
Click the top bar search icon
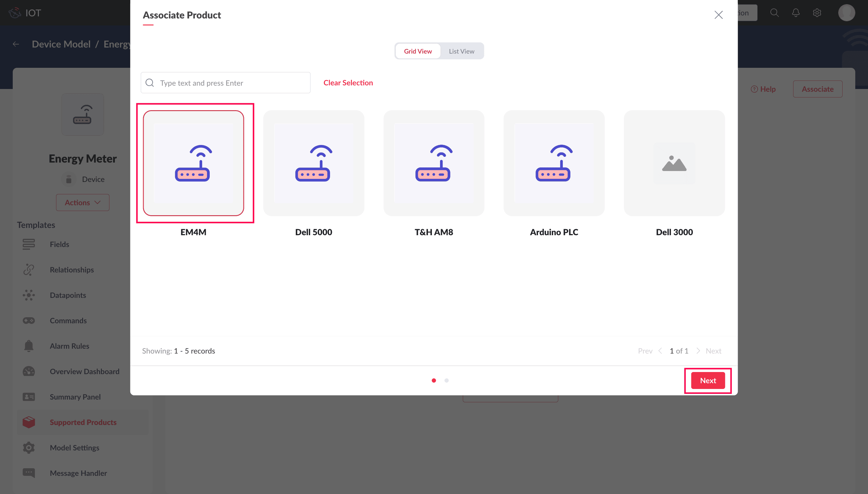tap(774, 13)
